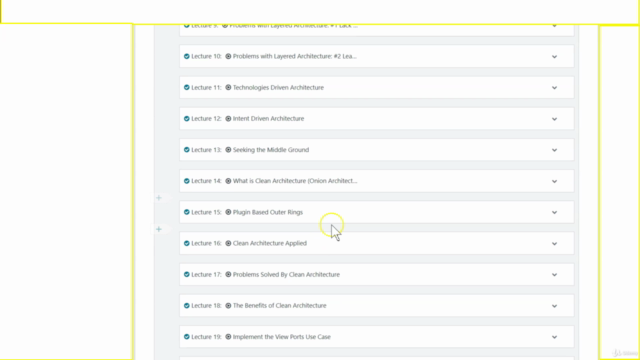Click the published checkmark icon on Lecture 12
This screenshot has width=640, height=360.
click(x=187, y=119)
